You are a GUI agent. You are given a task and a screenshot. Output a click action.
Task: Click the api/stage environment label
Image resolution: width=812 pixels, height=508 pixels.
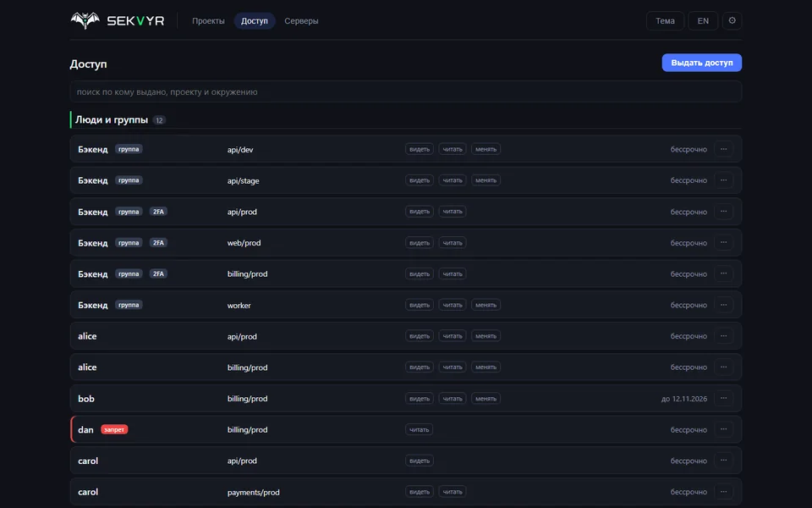click(x=244, y=181)
